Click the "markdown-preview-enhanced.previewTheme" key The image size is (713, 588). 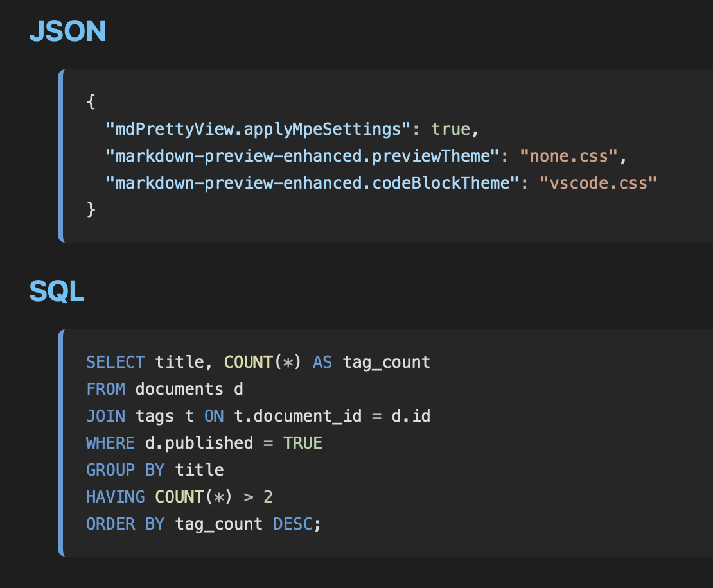[x=303, y=157]
